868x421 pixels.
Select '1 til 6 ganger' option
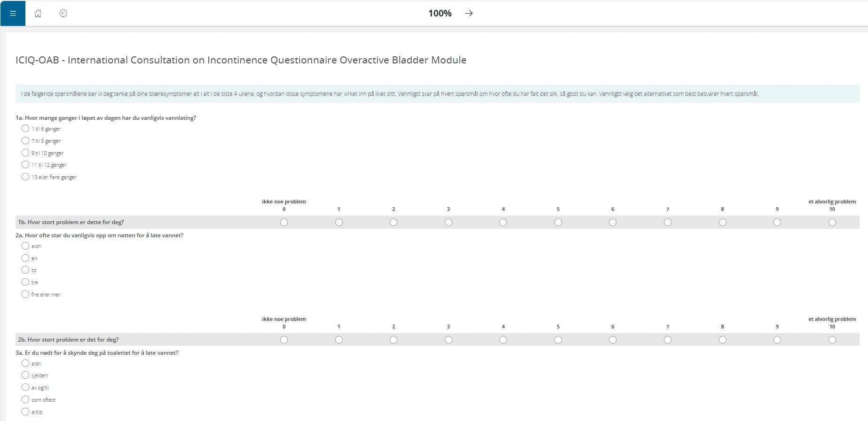(25, 128)
